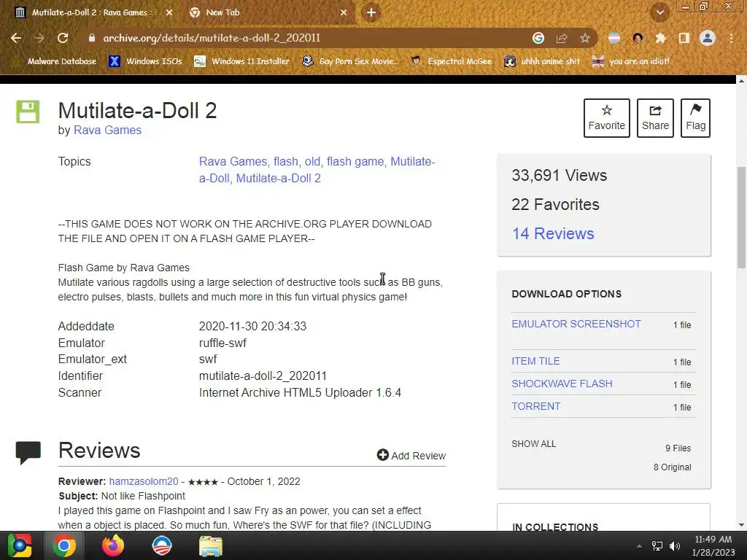Screen dimensions: 747x560
Task: Click the Google icon in address bar
Action: pyautogui.click(x=538, y=38)
